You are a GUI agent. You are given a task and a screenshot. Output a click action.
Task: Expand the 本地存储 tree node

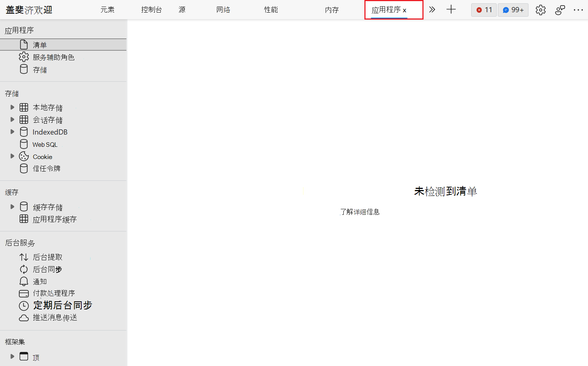coord(12,107)
